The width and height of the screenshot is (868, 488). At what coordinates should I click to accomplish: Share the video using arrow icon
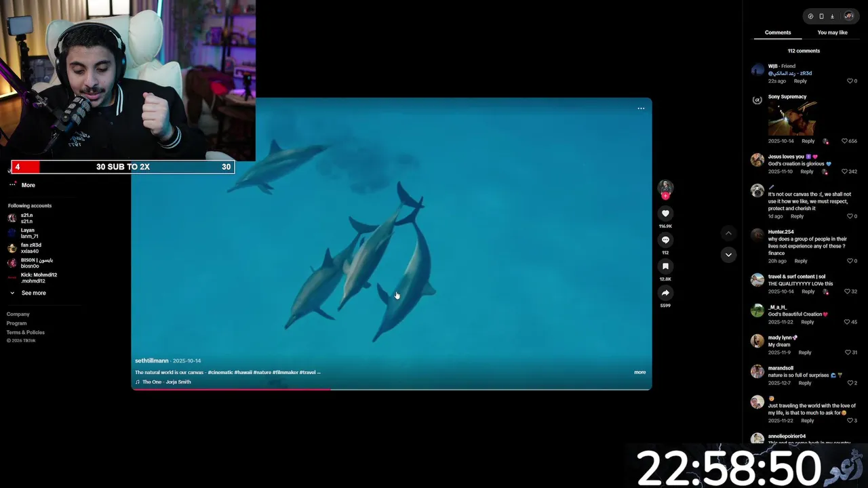(665, 293)
